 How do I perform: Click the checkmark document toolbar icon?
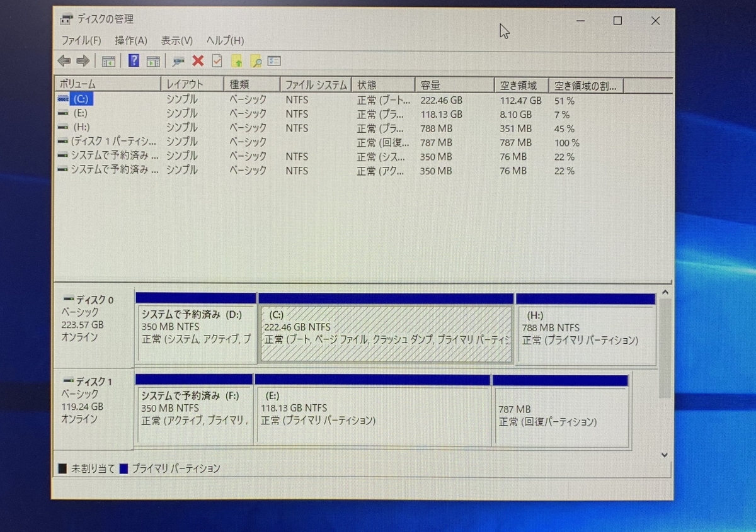216,60
